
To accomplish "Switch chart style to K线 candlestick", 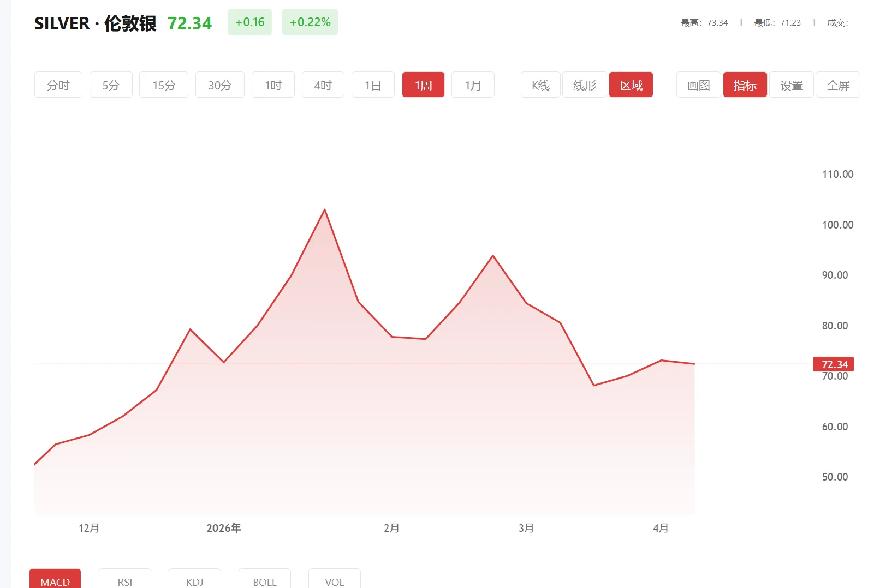I will coord(539,85).
